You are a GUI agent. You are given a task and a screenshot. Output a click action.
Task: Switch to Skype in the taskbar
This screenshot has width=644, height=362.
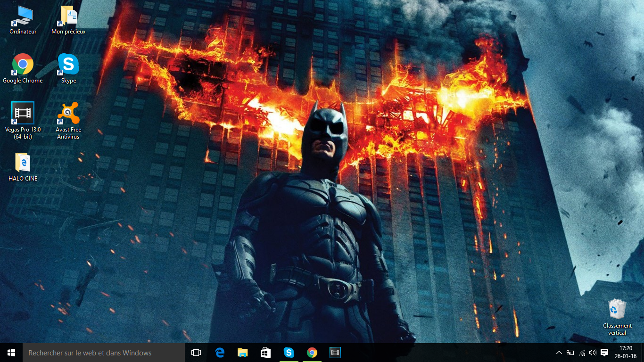tap(289, 353)
